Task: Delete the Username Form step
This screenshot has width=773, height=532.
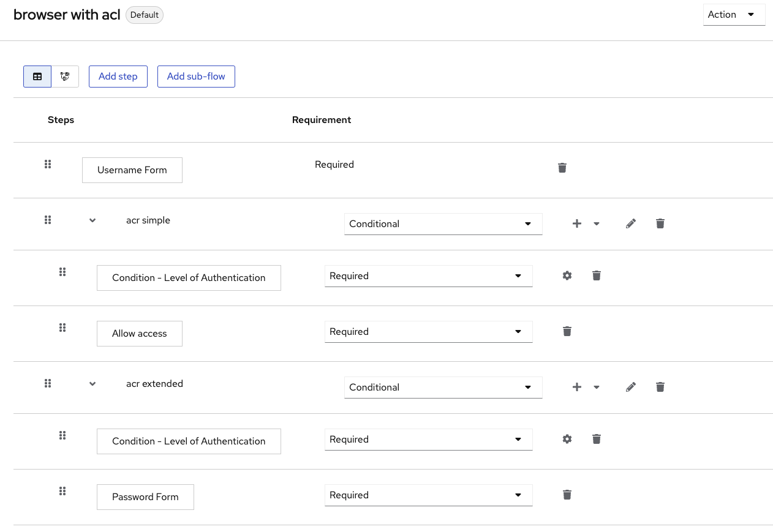Action: tap(562, 168)
